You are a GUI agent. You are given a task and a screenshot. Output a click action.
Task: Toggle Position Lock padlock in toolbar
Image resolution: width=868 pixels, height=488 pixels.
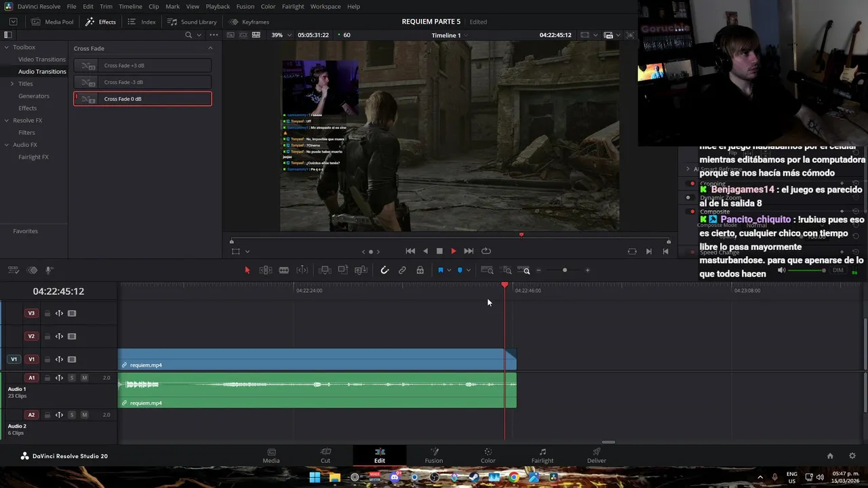point(420,270)
